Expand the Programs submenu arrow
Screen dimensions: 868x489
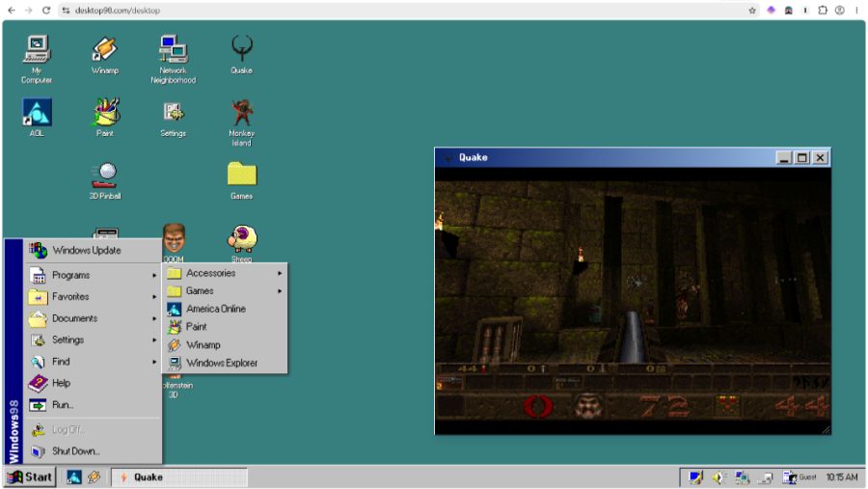click(x=154, y=275)
